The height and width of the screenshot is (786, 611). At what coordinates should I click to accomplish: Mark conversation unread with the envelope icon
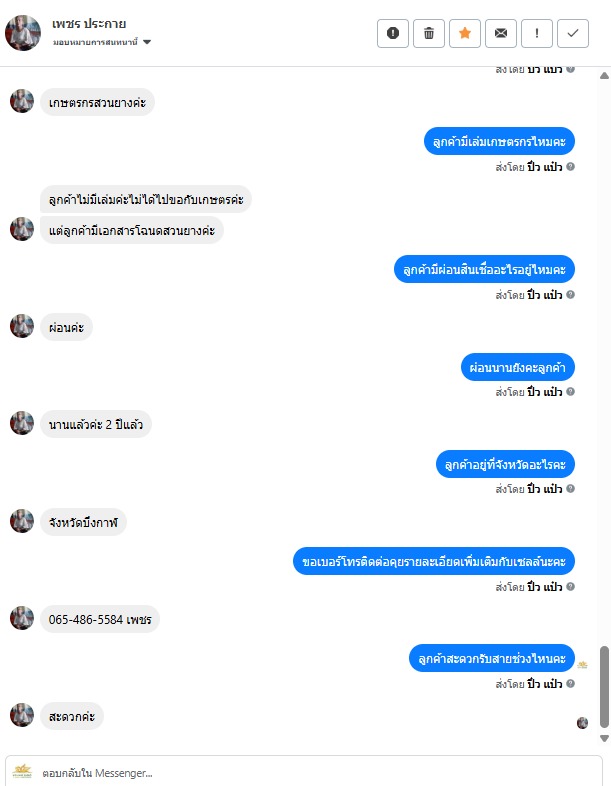pyautogui.click(x=501, y=33)
